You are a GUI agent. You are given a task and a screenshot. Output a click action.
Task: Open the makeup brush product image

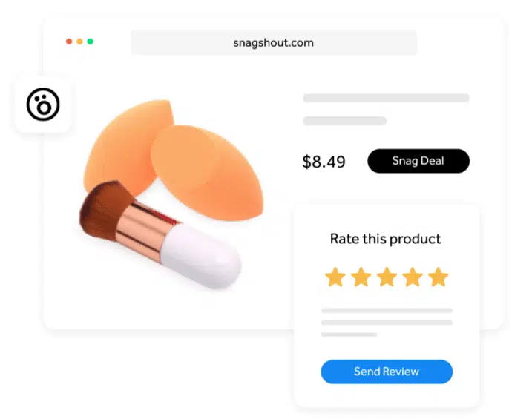point(160,235)
